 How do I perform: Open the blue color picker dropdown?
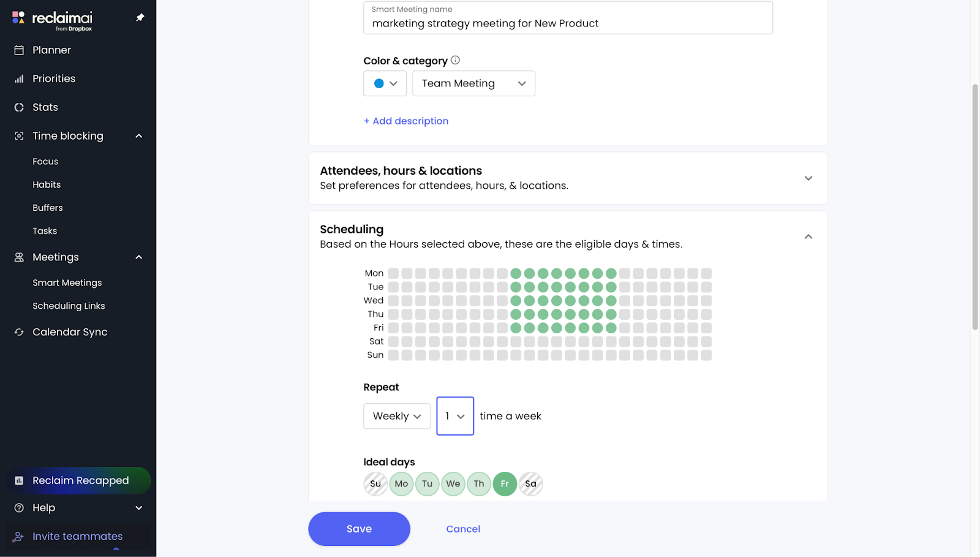pyautogui.click(x=385, y=84)
